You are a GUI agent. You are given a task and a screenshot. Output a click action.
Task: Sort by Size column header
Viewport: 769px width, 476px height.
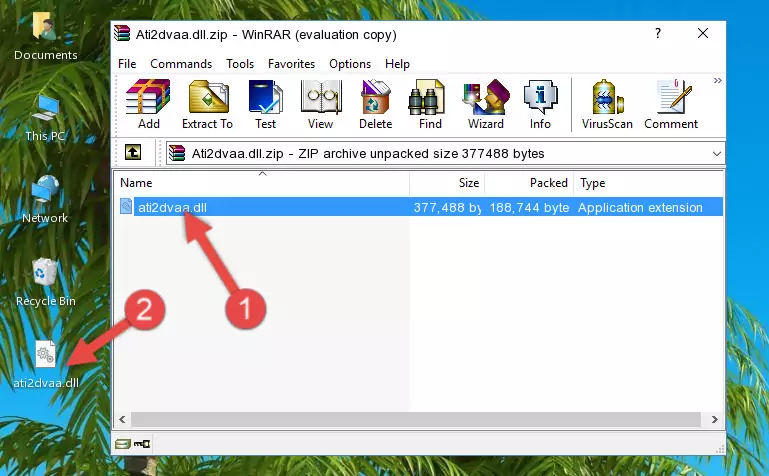447,183
